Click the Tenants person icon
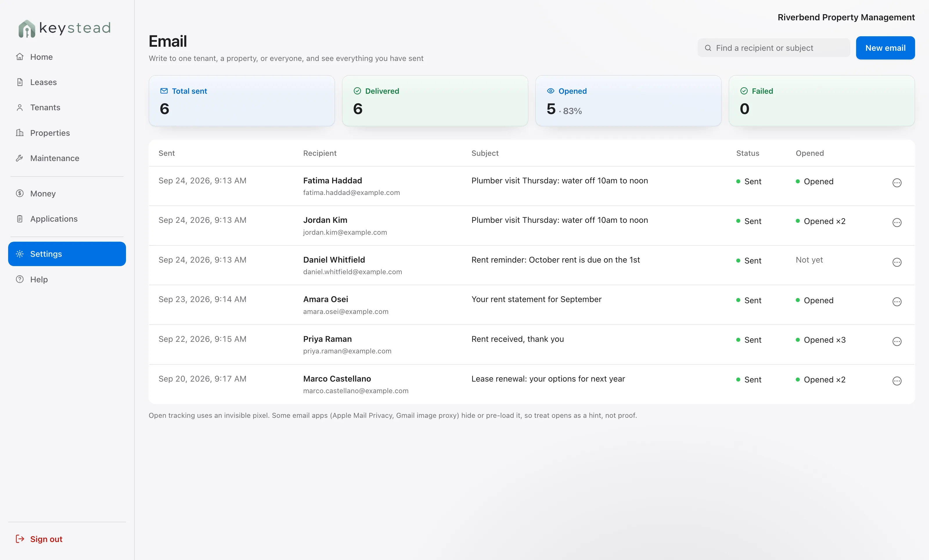The image size is (929, 560). point(20,107)
